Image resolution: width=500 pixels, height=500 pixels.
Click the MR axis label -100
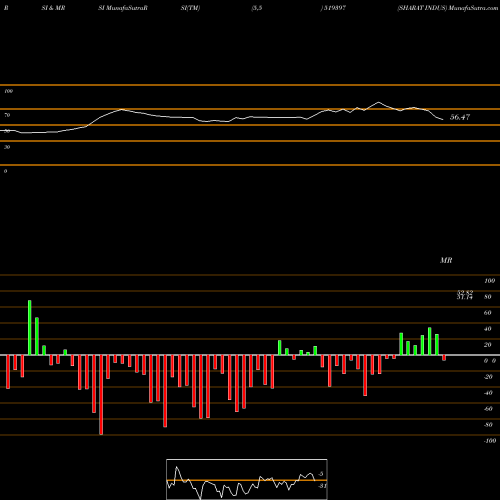point(490,441)
